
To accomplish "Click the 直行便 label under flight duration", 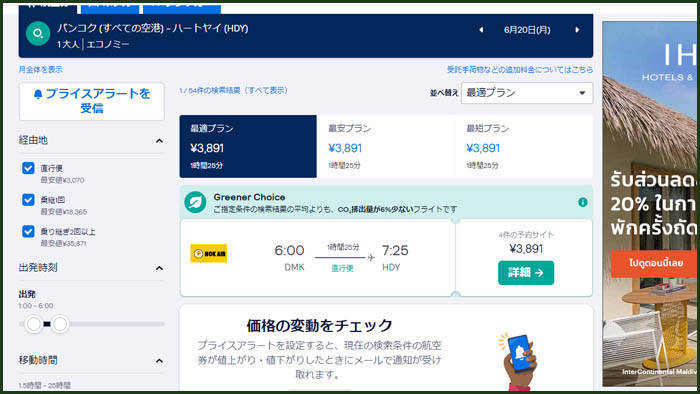I will [x=342, y=268].
